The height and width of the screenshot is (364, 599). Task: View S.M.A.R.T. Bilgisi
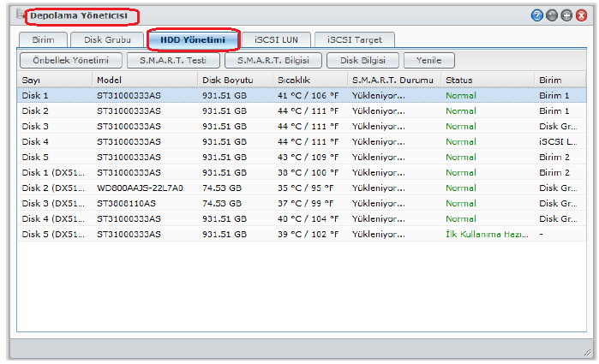(x=273, y=61)
